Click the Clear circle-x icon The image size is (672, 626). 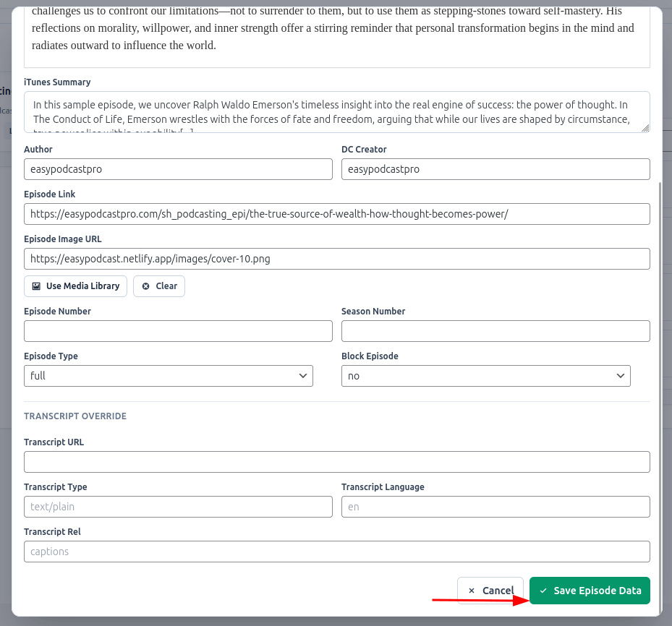[x=146, y=286]
